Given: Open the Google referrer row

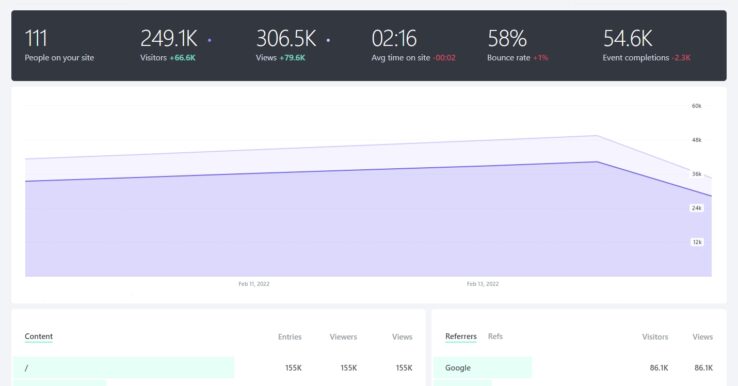Looking at the screenshot, I should 579,368.
